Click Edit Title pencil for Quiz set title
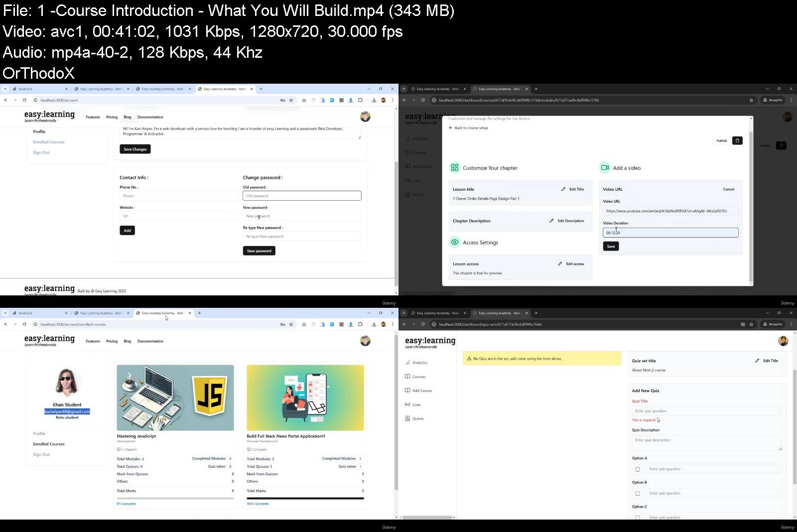This screenshot has width=797, height=532. tap(757, 361)
